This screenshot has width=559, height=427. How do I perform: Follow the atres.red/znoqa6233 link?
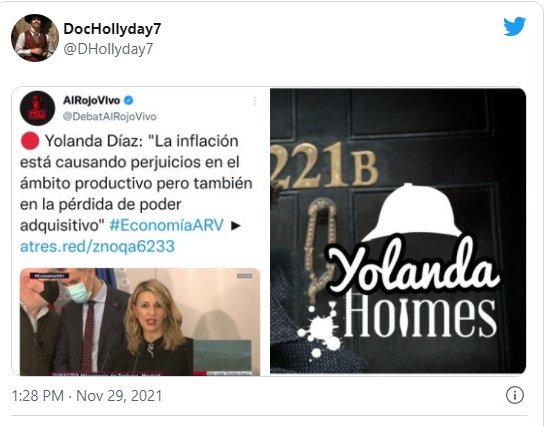tap(97, 246)
